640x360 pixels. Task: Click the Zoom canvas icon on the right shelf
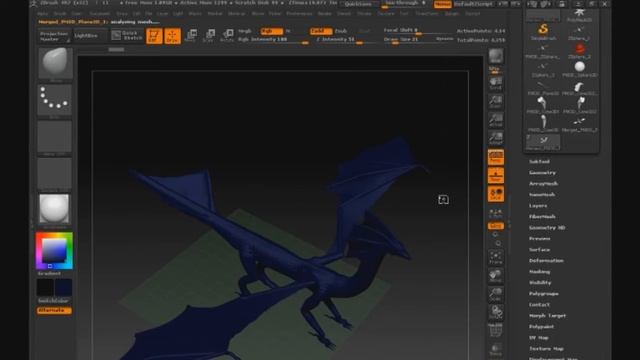click(496, 102)
